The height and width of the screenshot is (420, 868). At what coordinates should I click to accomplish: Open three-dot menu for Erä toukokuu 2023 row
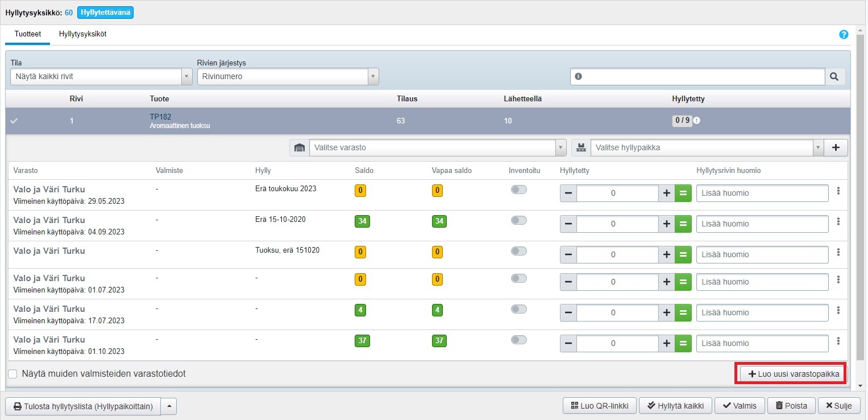click(x=838, y=191)
